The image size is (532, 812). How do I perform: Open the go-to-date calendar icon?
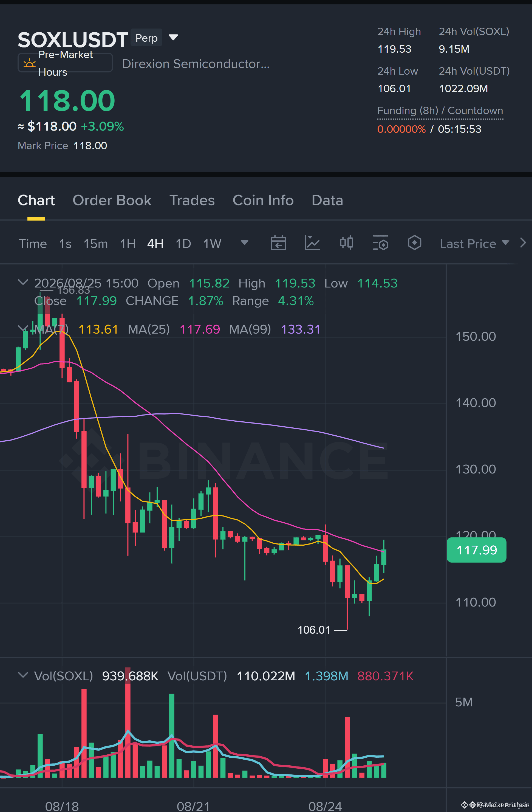[x=278, y=243]
